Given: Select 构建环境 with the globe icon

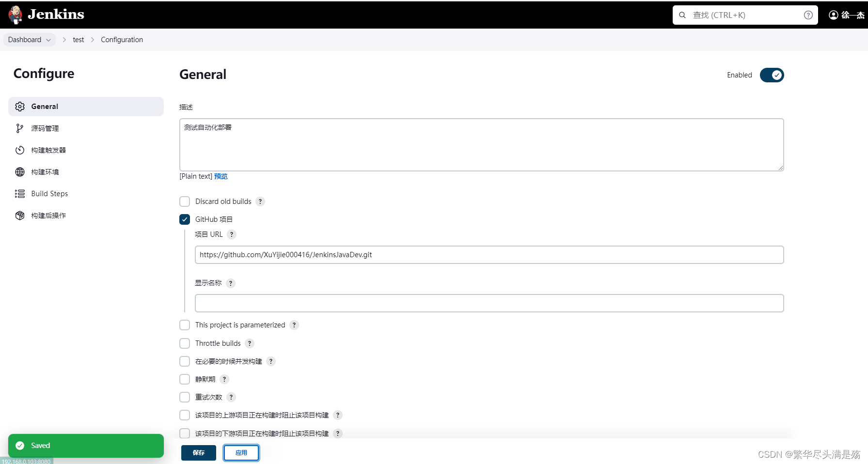Looking at the screenshot, I should 45,171.
